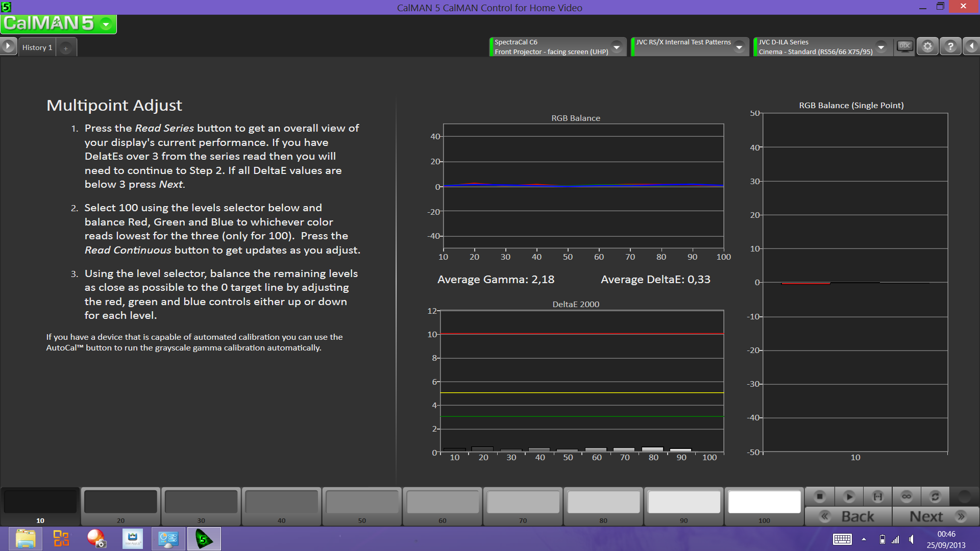Viewport: 980px width, 551px height.
Task: Click the DeltaE 2000 bar chart
Action: click(582, 381)
